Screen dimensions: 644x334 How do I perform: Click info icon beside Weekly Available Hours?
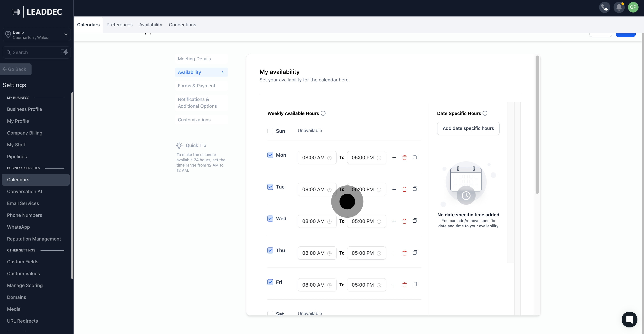pos(323,113)
